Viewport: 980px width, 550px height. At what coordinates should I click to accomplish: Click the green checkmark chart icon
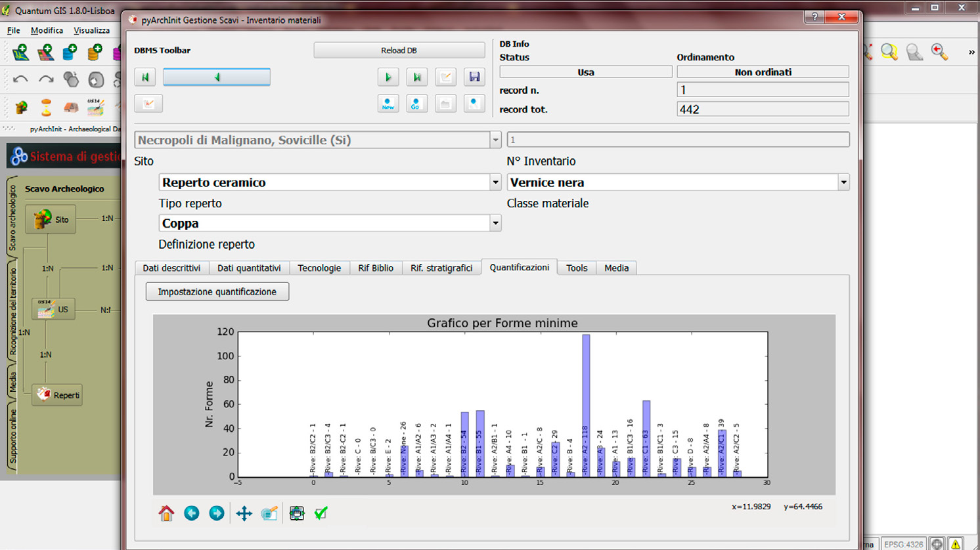coord(321,513)
